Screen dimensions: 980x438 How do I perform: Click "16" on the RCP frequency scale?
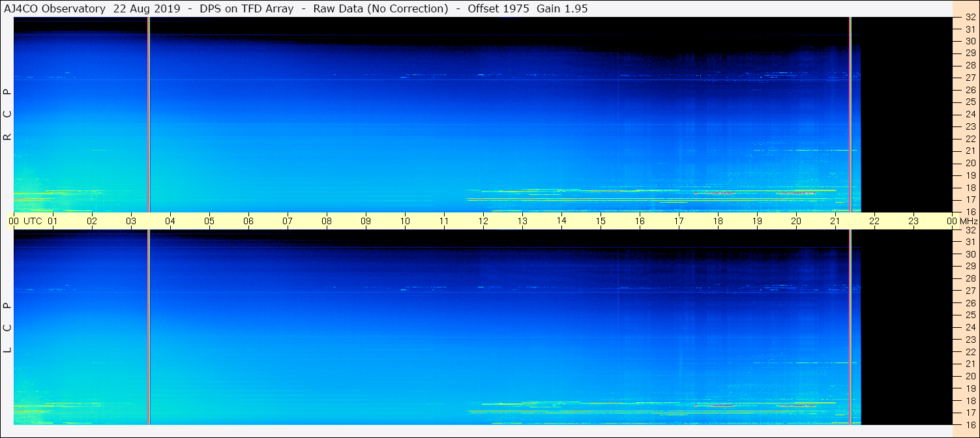[970, 212]
